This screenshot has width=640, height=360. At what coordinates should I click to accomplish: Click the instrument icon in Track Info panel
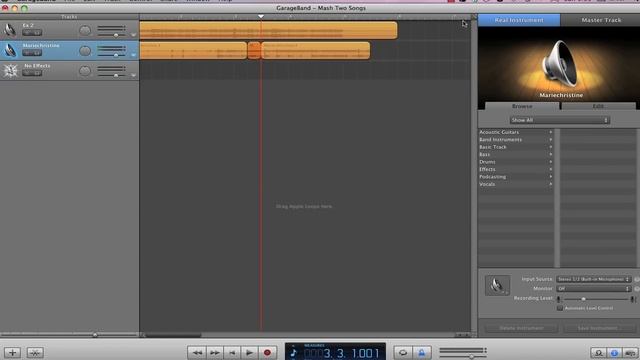point(497,285)
